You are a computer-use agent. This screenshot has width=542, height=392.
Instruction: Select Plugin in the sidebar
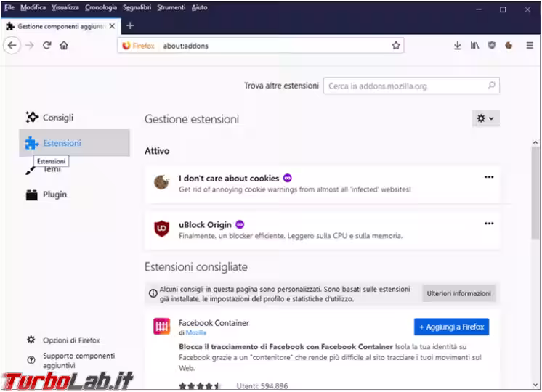(74, 195)
